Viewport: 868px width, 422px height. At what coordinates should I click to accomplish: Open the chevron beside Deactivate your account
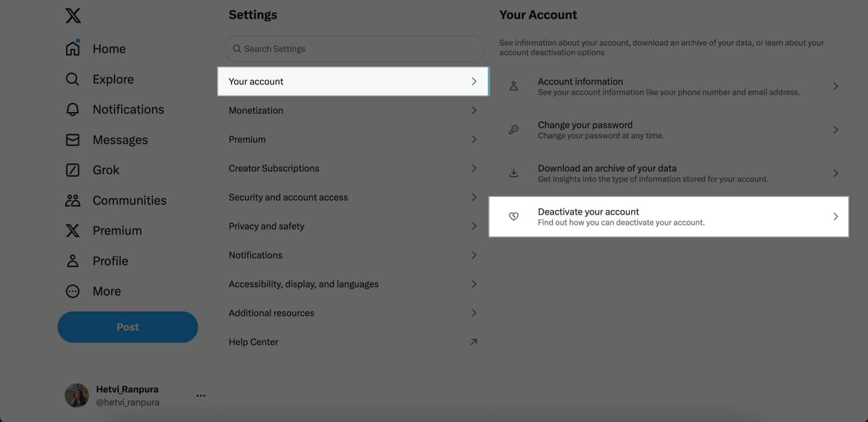tap(835, 216)
